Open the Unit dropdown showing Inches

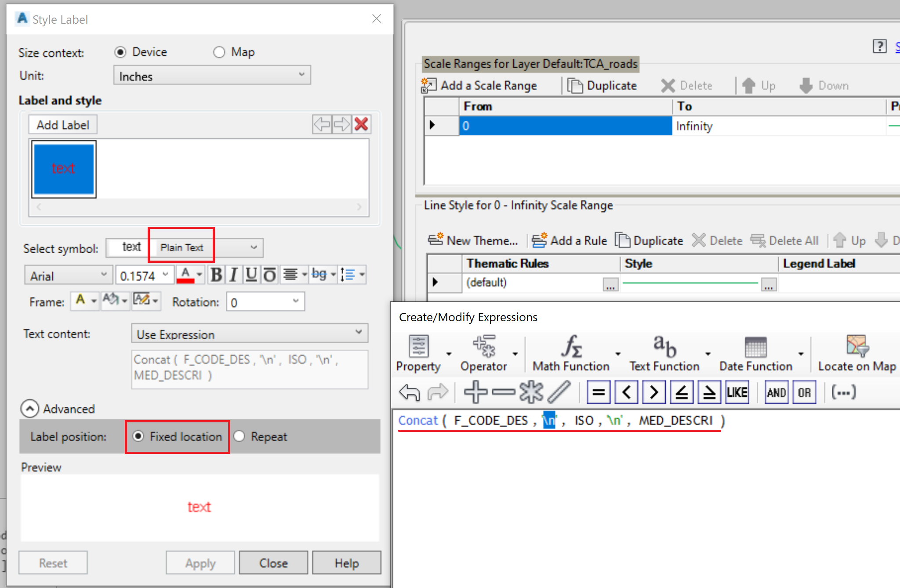tap(212, 75)
